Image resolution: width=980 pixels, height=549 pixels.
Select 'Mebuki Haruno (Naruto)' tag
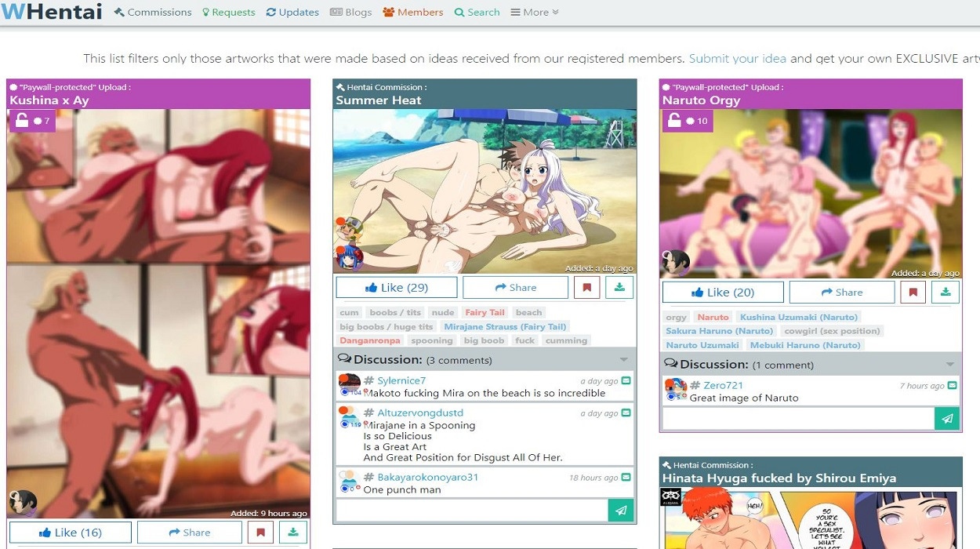click(805, 345)
